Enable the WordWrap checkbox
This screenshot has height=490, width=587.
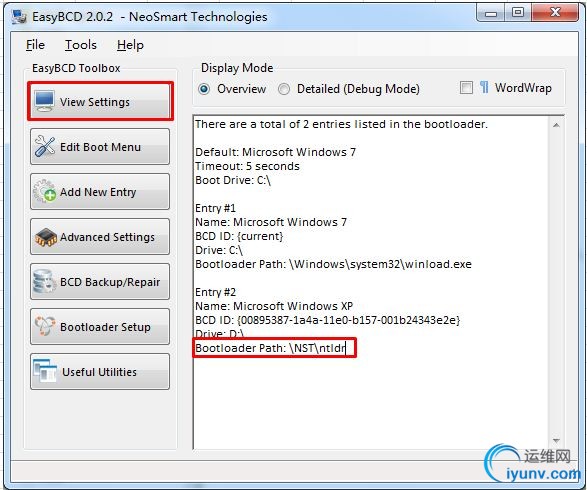coord(466,88)
